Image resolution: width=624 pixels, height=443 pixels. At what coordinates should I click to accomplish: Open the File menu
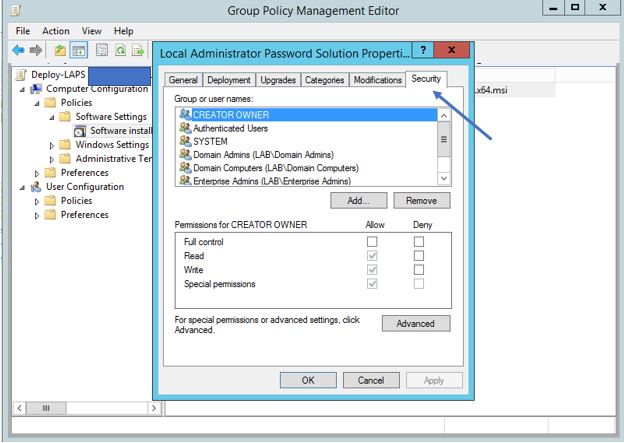pos(23,31)
